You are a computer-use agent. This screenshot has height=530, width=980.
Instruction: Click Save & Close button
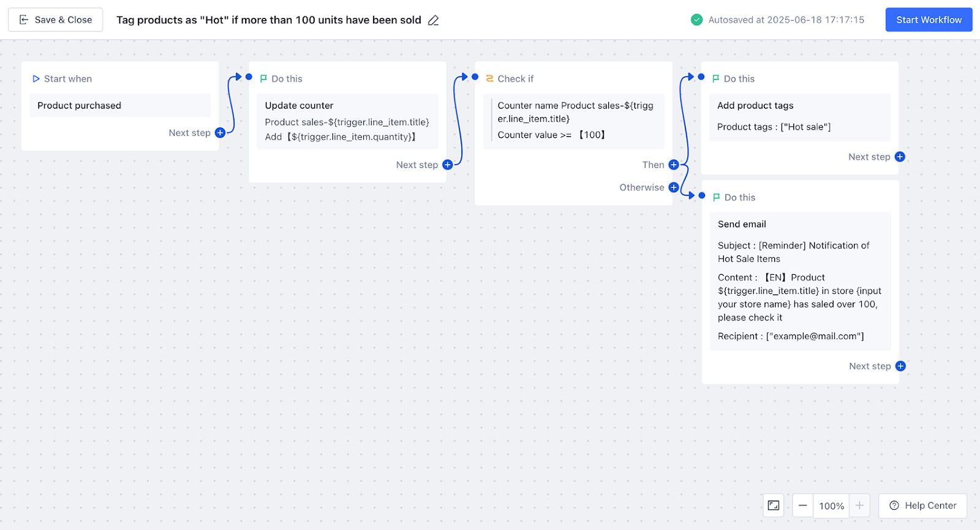[56, 20]
